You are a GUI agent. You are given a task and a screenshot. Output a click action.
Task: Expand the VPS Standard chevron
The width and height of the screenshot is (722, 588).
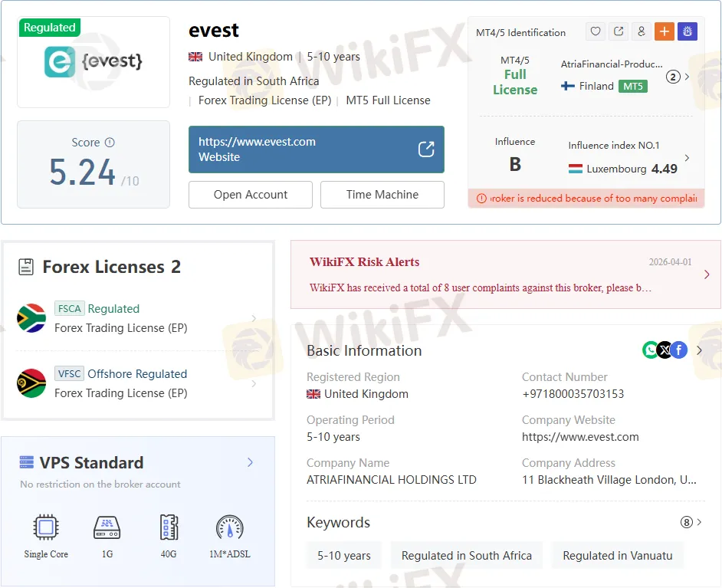pos(250,462)
